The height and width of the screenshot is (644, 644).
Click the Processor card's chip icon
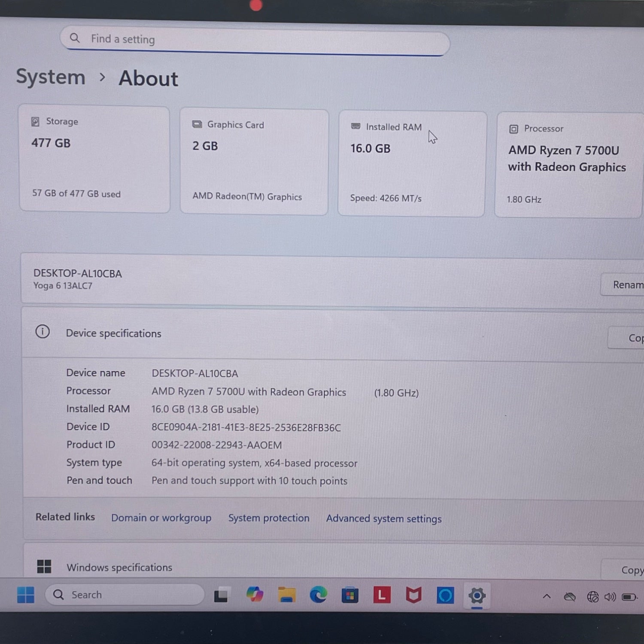(x=513, y=129)
